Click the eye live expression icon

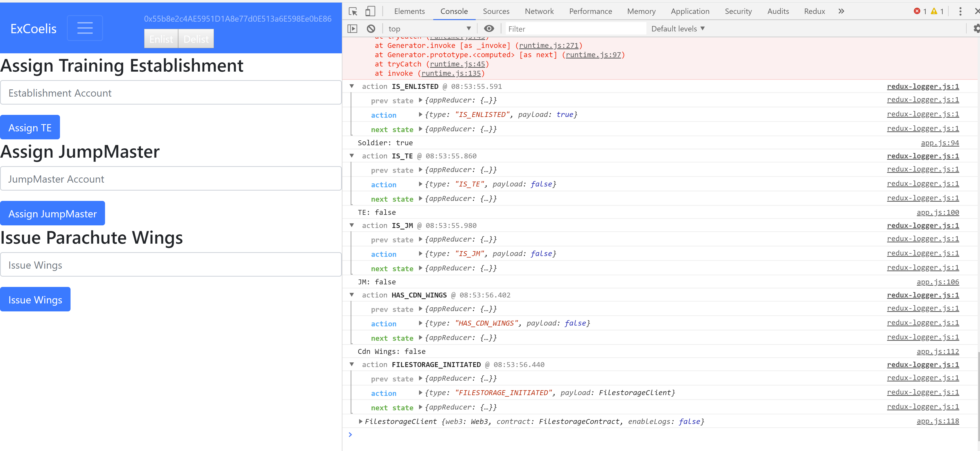[489, 29]
